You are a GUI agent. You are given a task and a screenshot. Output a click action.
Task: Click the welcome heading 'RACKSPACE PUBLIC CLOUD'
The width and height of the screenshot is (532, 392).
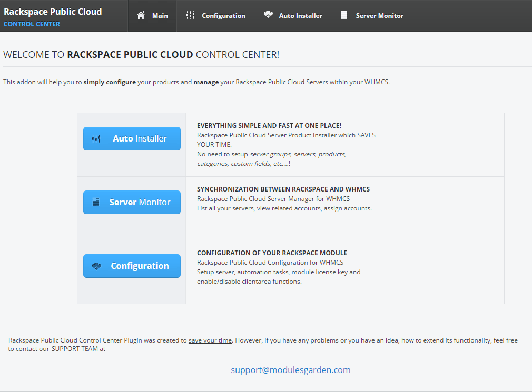coord(130,55)
